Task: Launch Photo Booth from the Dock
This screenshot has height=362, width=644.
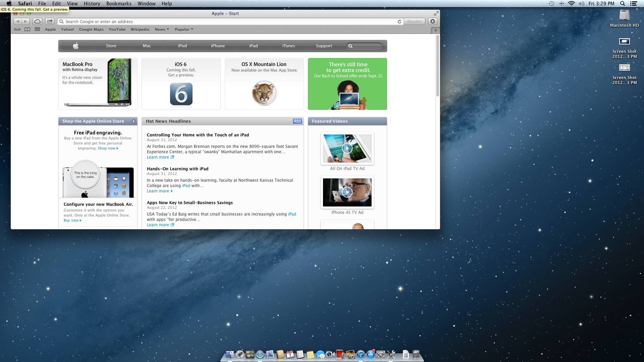Action: 340,354
